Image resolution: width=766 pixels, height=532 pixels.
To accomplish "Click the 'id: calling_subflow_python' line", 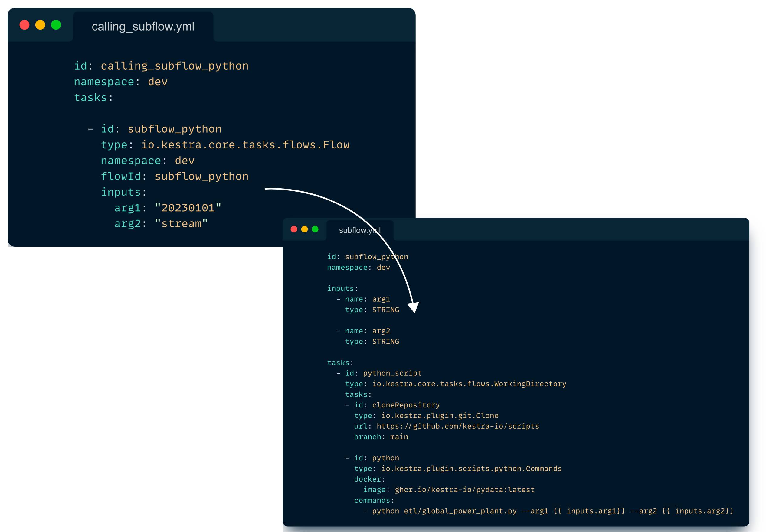I will point(162,66).
